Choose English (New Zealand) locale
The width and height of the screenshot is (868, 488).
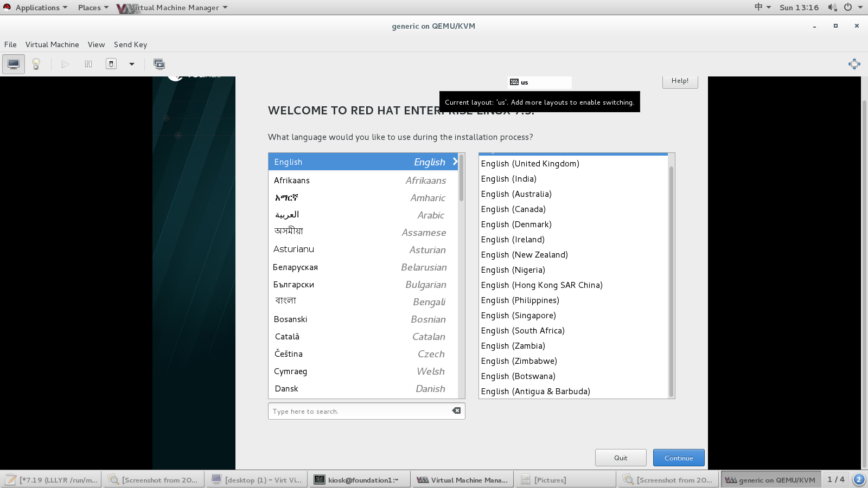tap(573, 254)
